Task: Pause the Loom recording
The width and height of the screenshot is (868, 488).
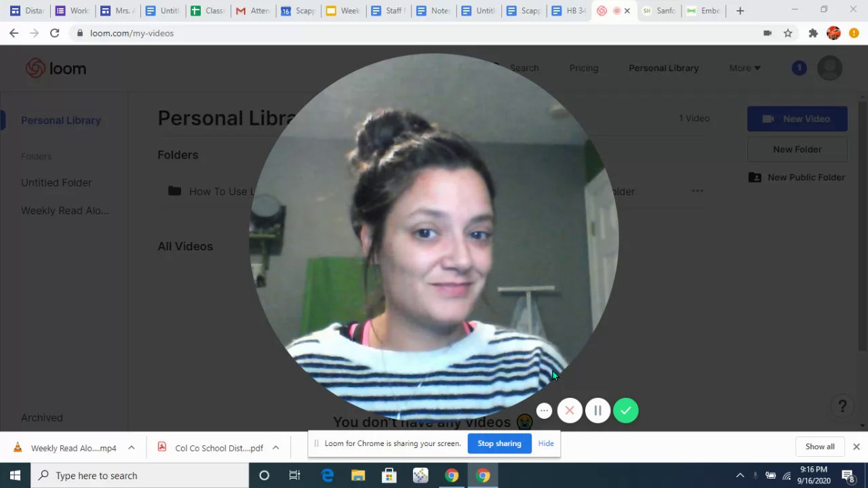Action: (x=597, y=411)
